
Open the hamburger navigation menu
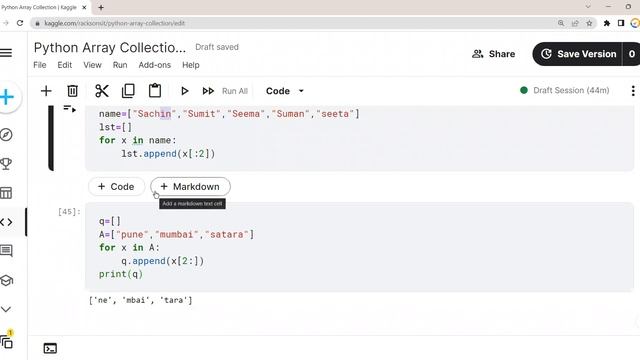(x=6, y=53)
